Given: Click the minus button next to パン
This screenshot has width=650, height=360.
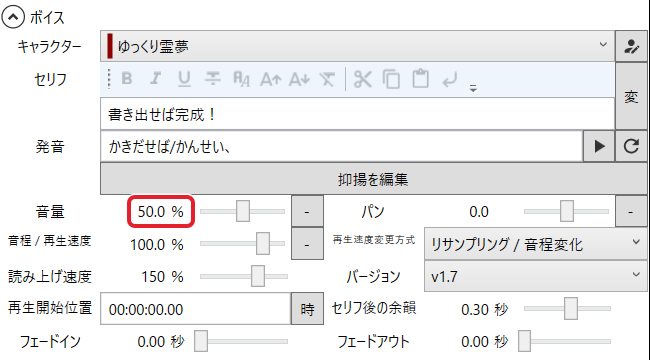Looking at the screenshot, I should tap(631, 212).
